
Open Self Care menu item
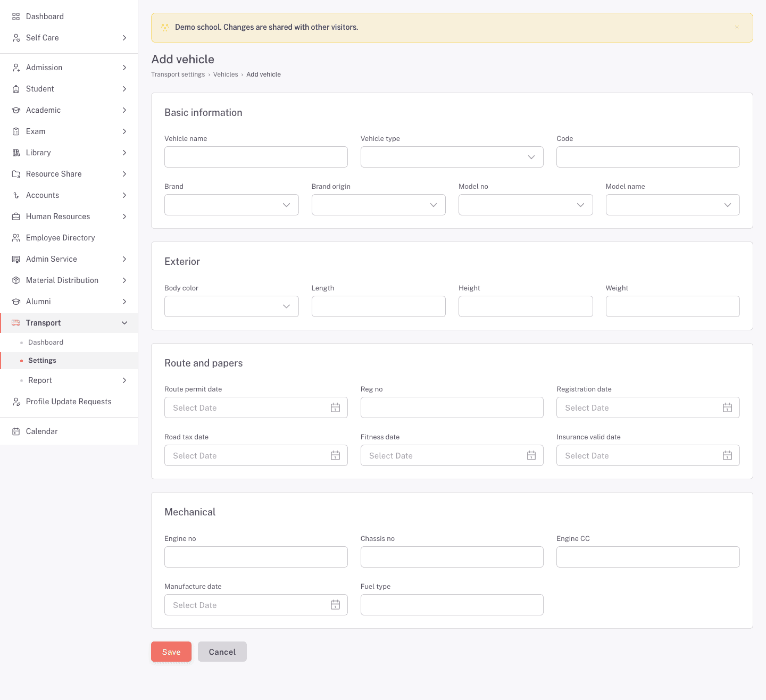click(69, 38)
